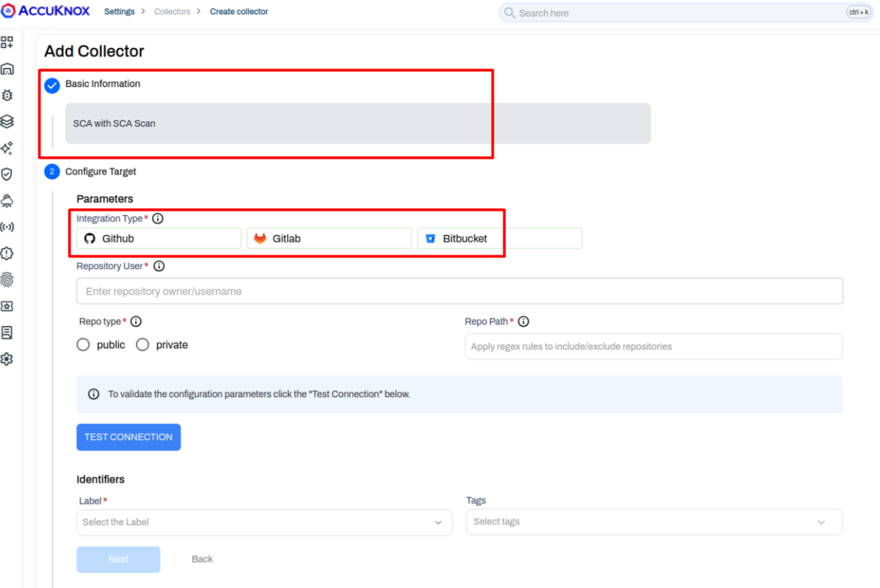The width and height of the screenshot is (880, 588).
Task: Click the TEST CONNECTION button
Action: click(129, 437)
